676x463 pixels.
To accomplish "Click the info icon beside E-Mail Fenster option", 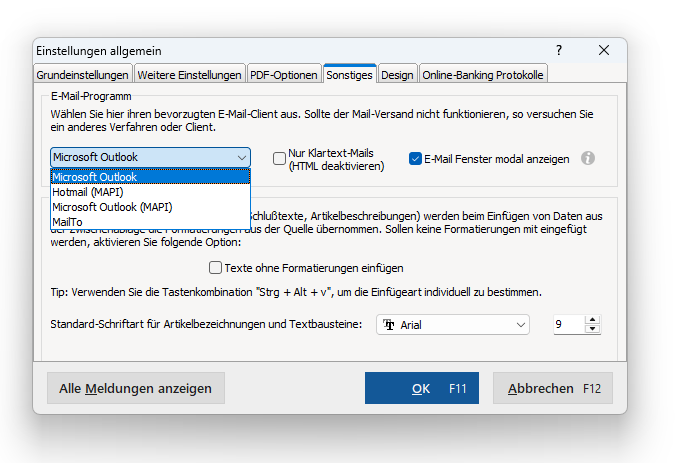I will (x=588, y=158).
